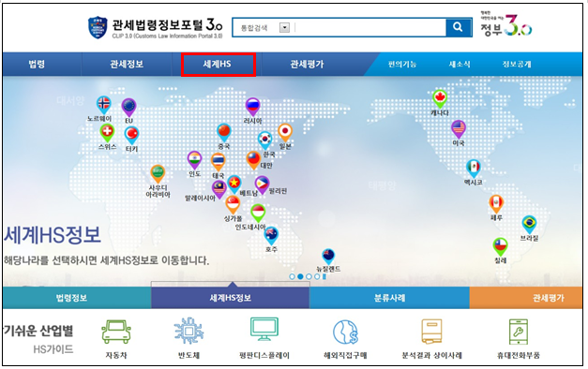Open the 통합검색 dropdown arrow

(284, 28)
